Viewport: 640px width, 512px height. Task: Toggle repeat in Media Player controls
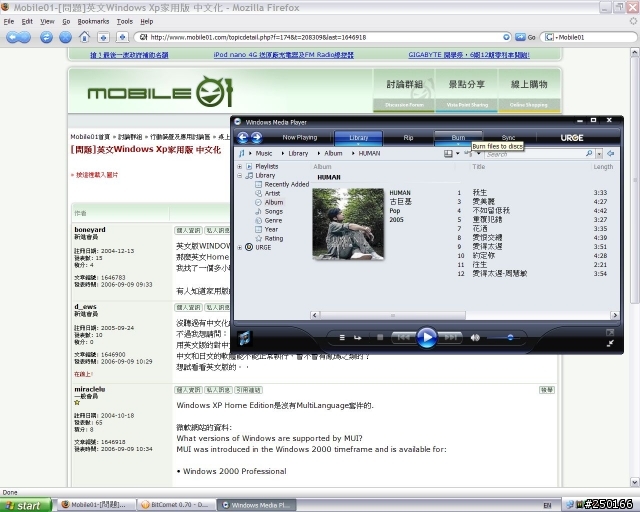(x=358, y=338)
